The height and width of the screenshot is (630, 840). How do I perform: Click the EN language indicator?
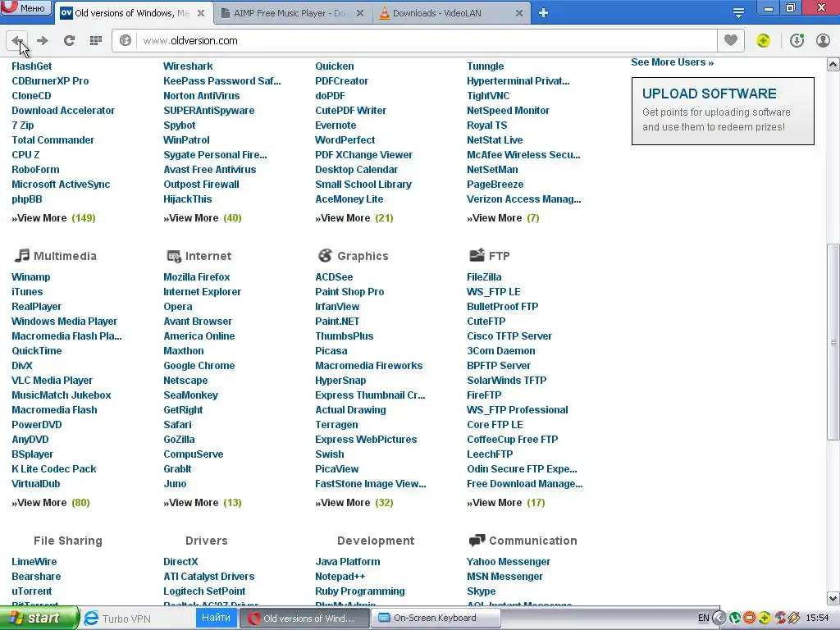(703, 619)
